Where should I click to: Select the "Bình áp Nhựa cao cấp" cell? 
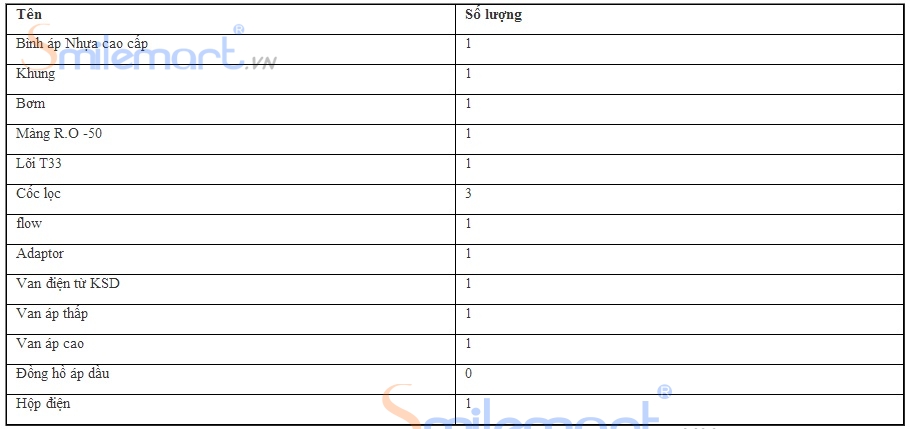point(82,44)
